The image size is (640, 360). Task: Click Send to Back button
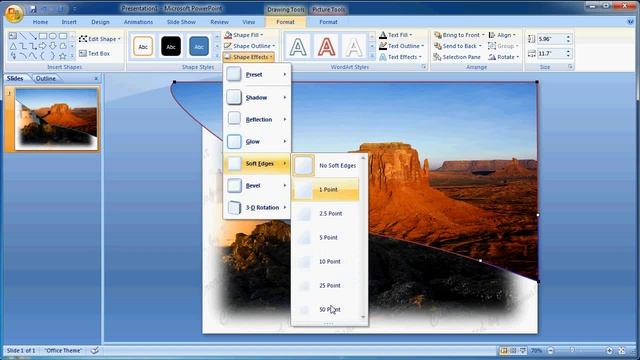pos(458,46)
